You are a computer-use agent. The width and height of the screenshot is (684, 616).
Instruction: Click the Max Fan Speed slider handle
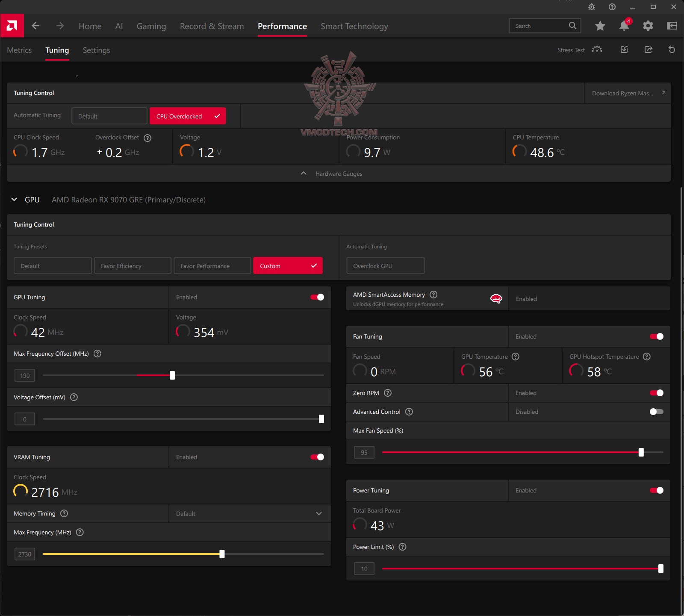point(641,452)
